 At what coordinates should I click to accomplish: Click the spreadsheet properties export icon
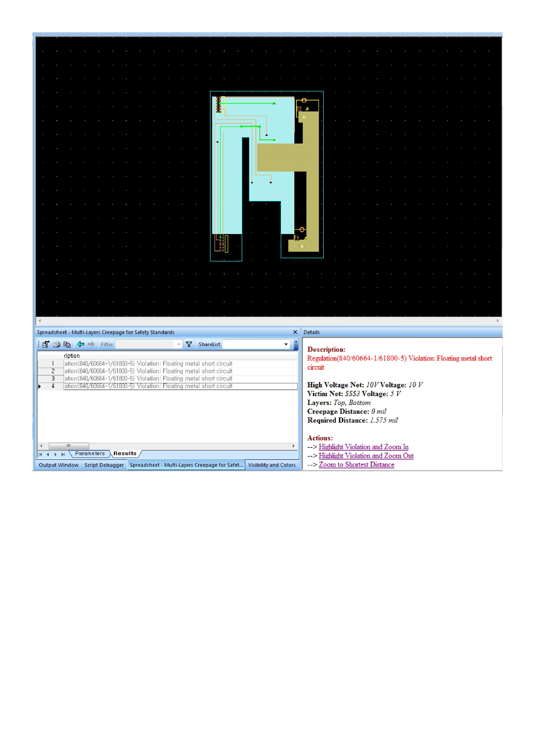(46, 344)
